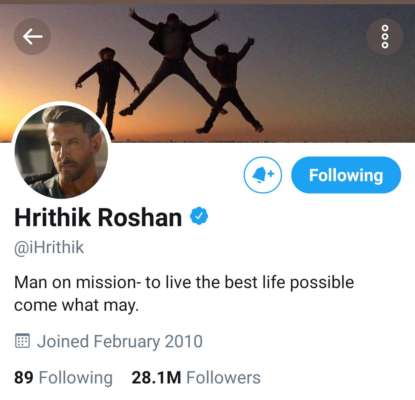This screenshot has width=415, height=400.
Task: Unfollow via the blue Following button
Action: 346,175
